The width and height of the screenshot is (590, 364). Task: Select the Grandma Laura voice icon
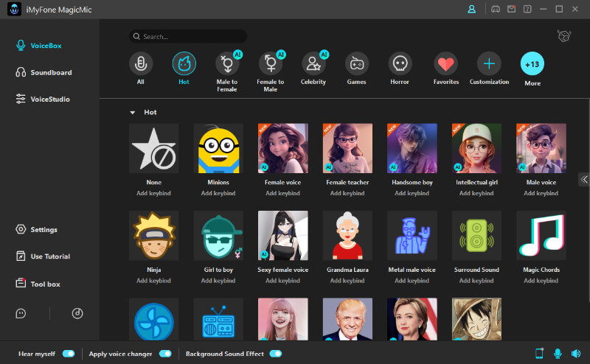[x=347, y=236]
